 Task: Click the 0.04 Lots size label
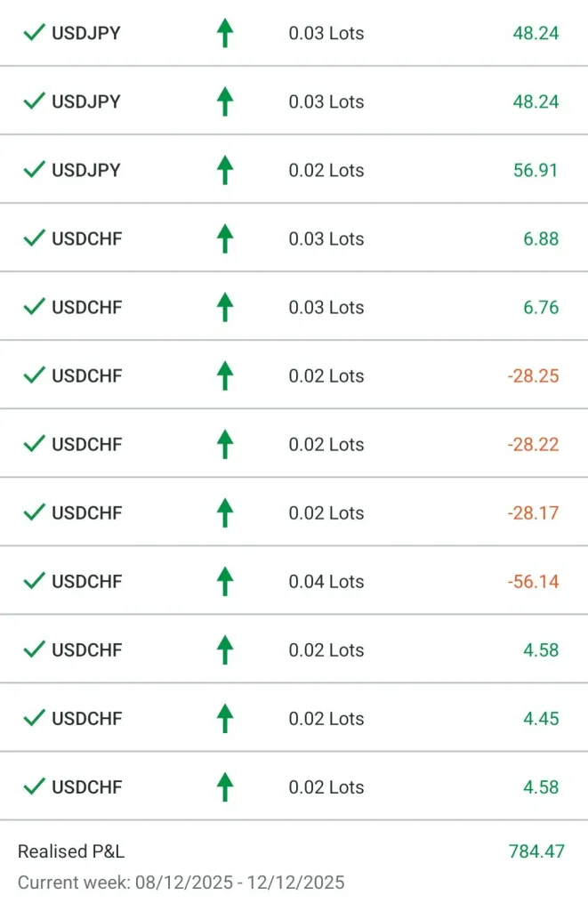coord(326,582)
